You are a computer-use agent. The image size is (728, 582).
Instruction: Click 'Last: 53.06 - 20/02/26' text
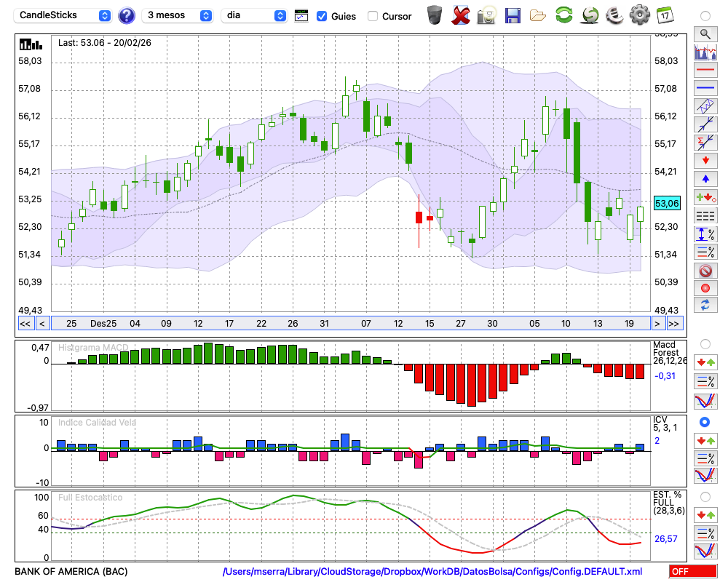click(104, 43)
